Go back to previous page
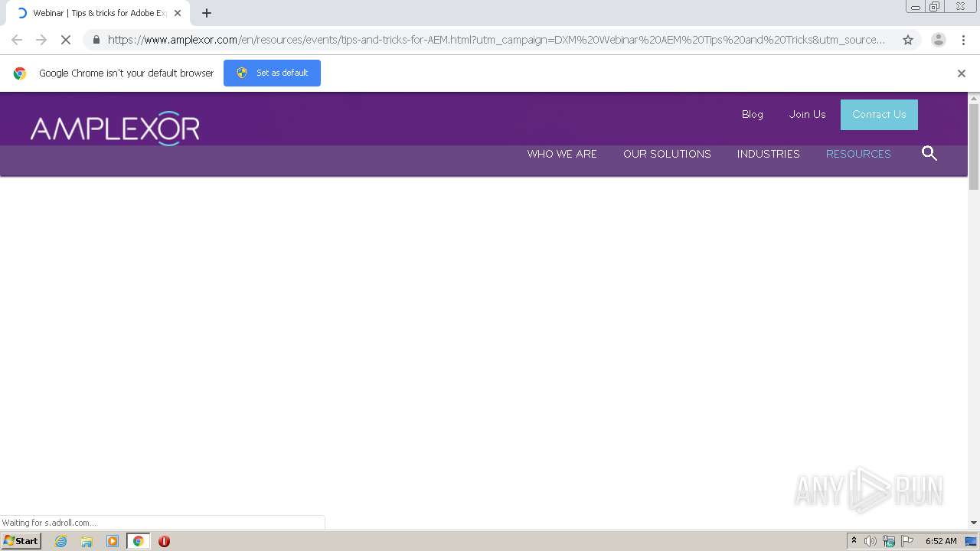The image size is (980, 551). tap(17, 40)
